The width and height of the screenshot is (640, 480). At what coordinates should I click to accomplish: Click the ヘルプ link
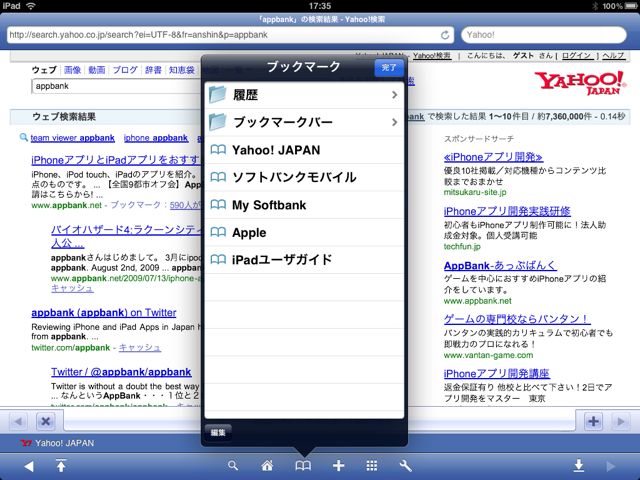pyautogui.click(x=613, y=56)
